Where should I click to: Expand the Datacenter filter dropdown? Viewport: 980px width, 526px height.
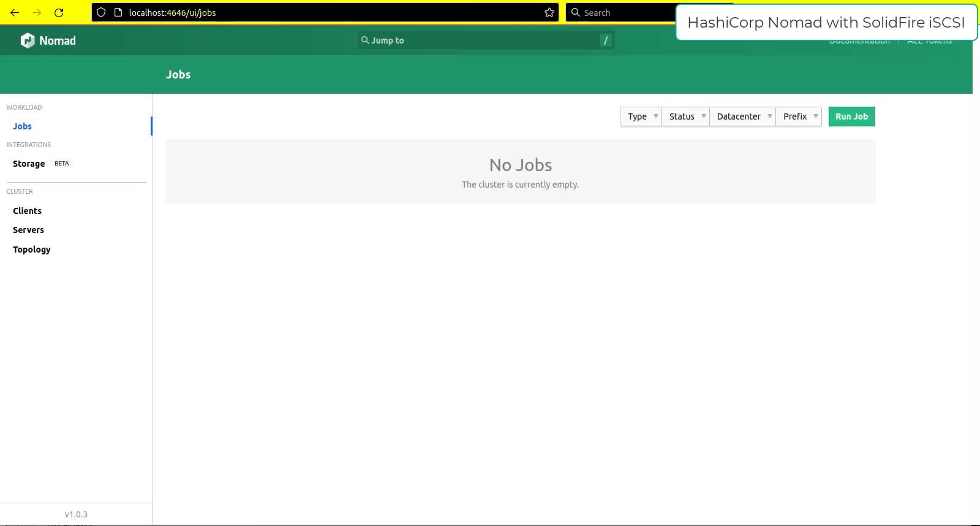742,116
